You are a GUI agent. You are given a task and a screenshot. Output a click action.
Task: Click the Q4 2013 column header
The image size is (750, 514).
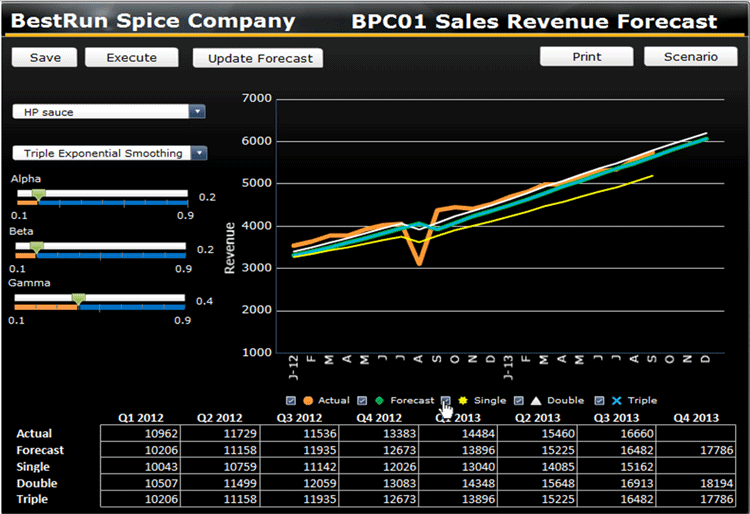click(x=696, y=418)
